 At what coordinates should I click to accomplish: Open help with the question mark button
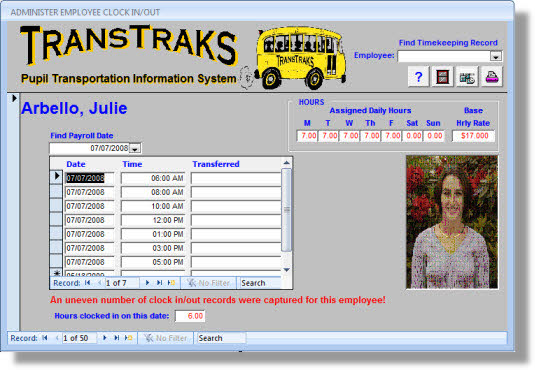418,76
